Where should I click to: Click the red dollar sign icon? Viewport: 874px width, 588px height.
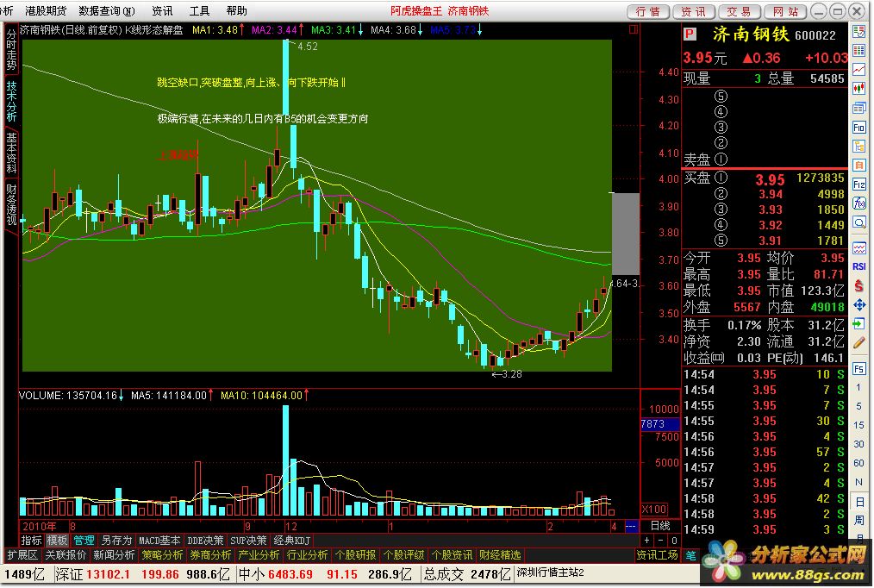859,285
